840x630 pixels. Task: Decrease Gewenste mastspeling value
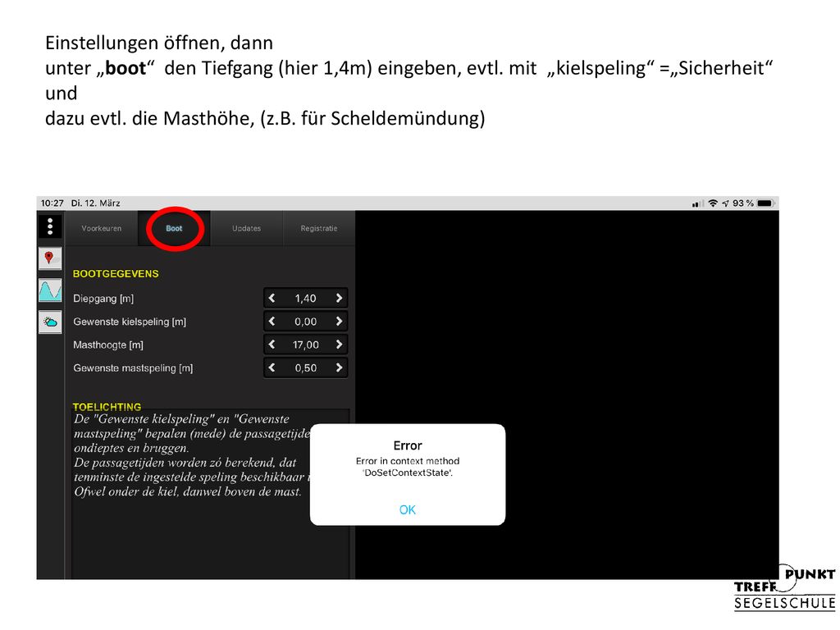pyautogui.click(x=272, y=368)
